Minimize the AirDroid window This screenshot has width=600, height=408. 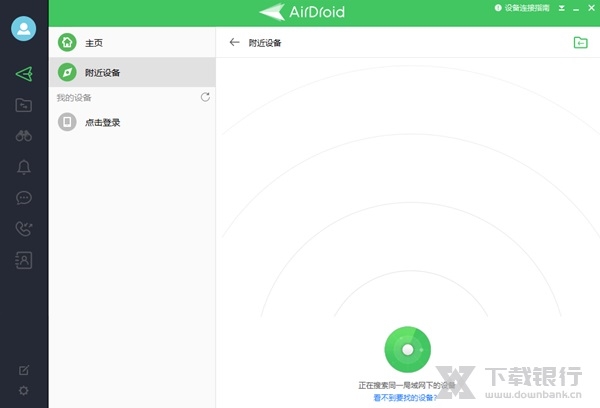[576, 9]
